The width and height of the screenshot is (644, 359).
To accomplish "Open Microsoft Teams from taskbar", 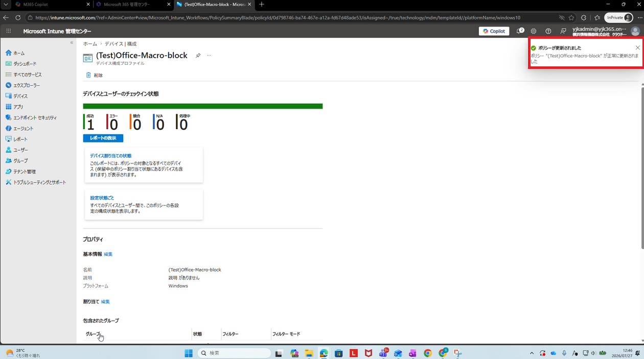I will tap(383, 353).
